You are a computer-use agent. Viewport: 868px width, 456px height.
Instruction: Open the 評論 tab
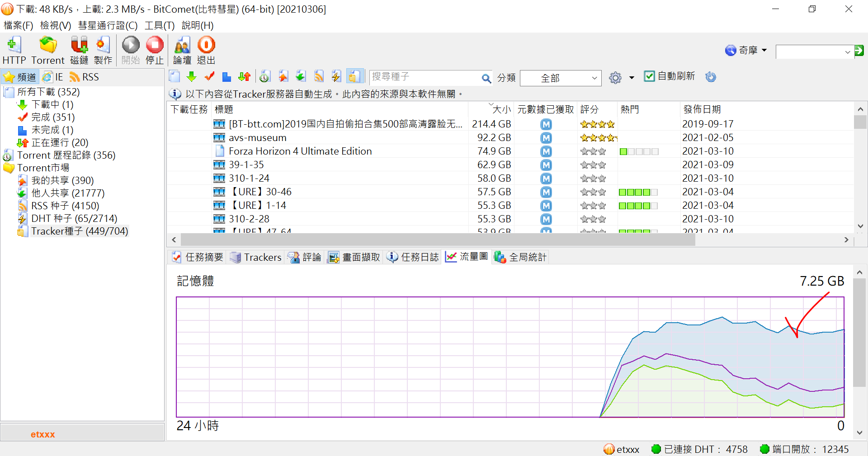pos(305,257)
